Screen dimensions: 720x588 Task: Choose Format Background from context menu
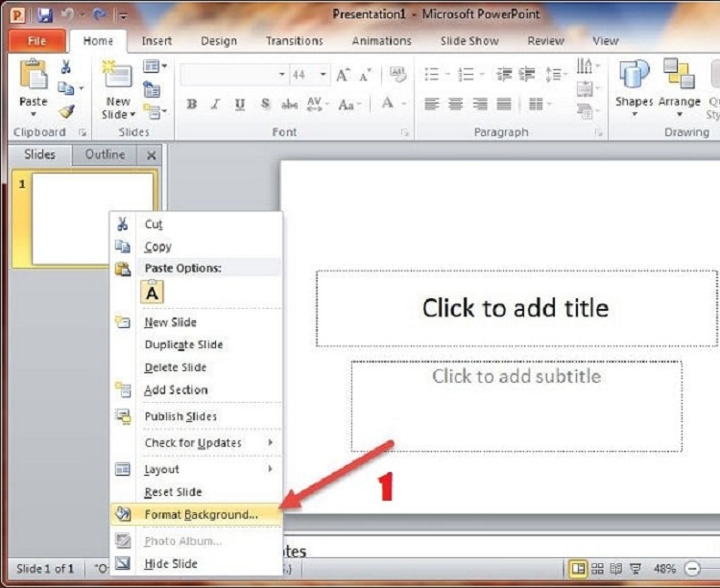(196, 514)
